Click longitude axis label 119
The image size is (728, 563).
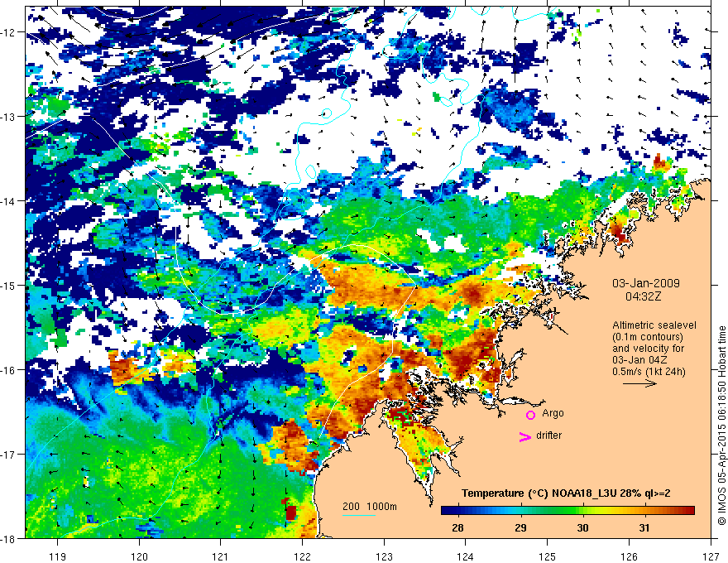[58, 556]
